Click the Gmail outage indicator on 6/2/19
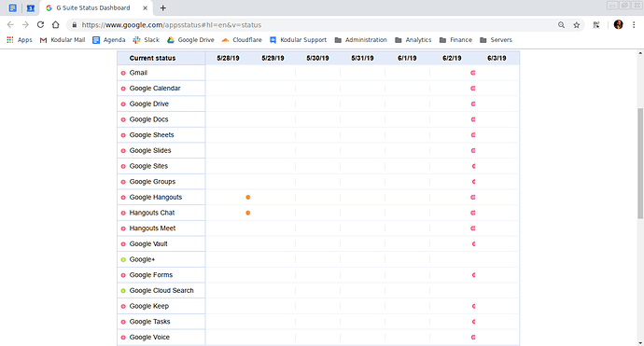The height and width of the screenshot is (346, 644). 473,73
